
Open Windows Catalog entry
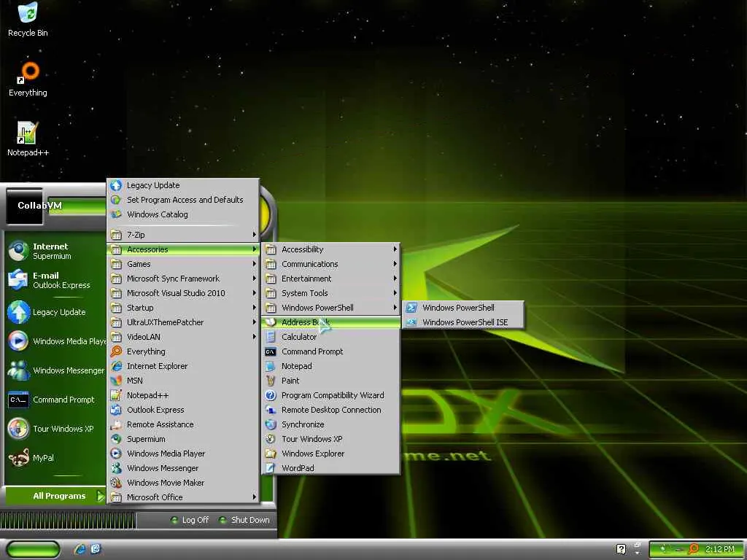click(183, 214)
